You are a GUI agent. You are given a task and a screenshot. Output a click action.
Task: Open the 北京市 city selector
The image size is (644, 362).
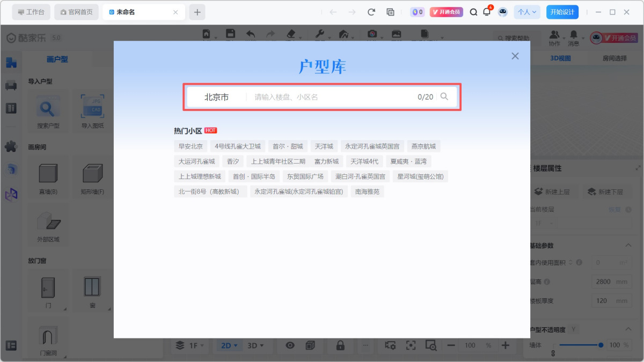(x=216, y=97)
